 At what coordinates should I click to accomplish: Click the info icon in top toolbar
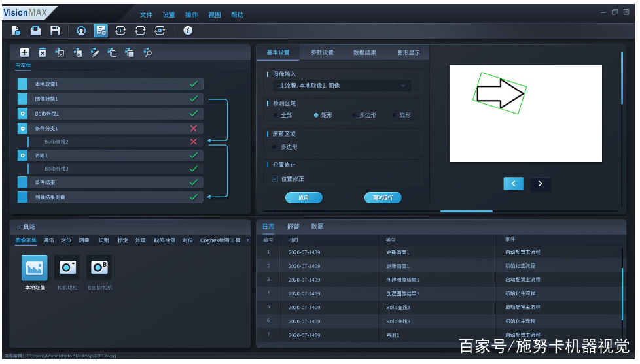point(188,31)
